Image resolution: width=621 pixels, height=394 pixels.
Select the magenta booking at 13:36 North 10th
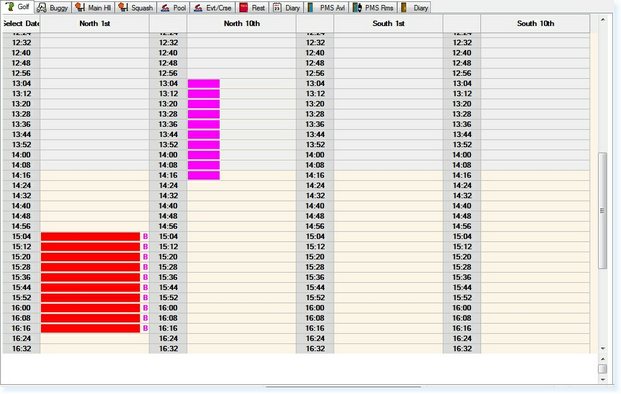pyautogui.click(x=204, y=124)
